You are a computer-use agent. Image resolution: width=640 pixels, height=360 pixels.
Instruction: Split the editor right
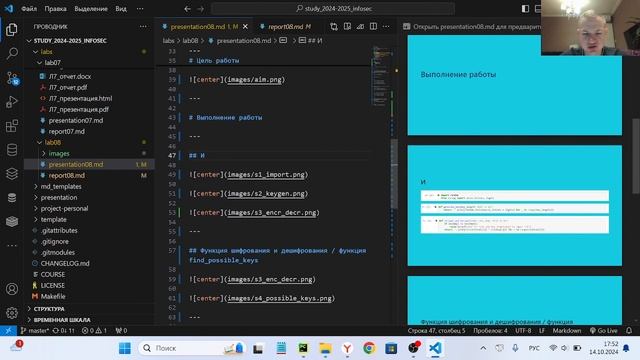[373, 27]
